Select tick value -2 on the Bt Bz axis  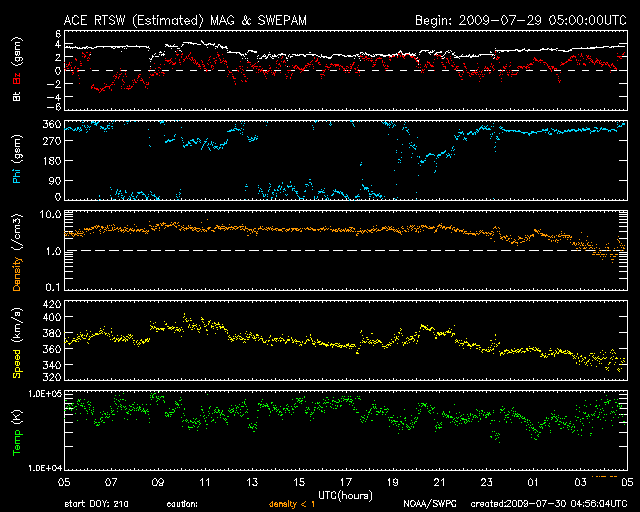[54, 84]
